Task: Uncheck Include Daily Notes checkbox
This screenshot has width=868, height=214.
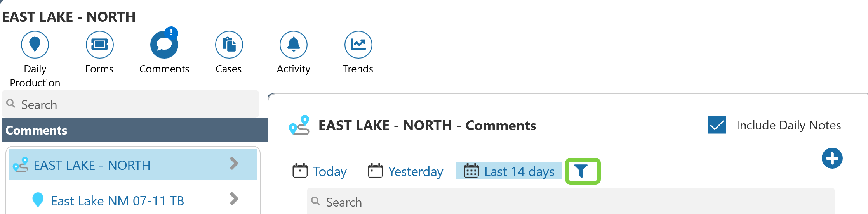Action: click(x=717, y=125)
